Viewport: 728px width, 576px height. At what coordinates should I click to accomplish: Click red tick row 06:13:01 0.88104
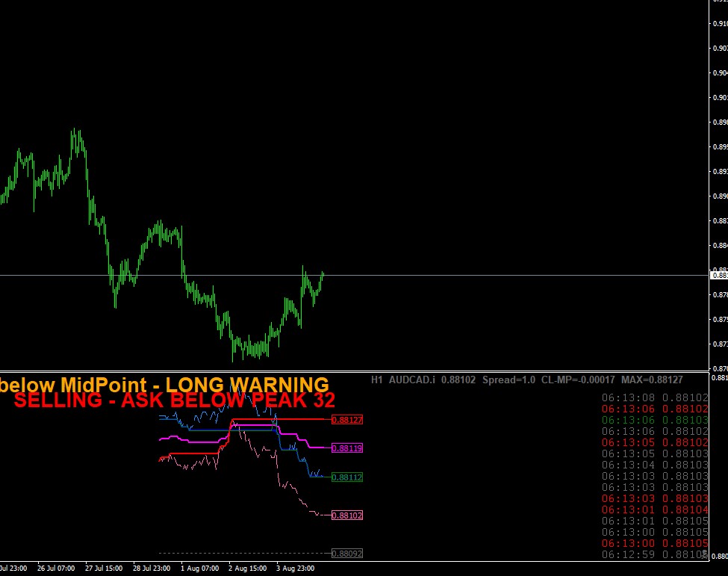click(655, 510)
